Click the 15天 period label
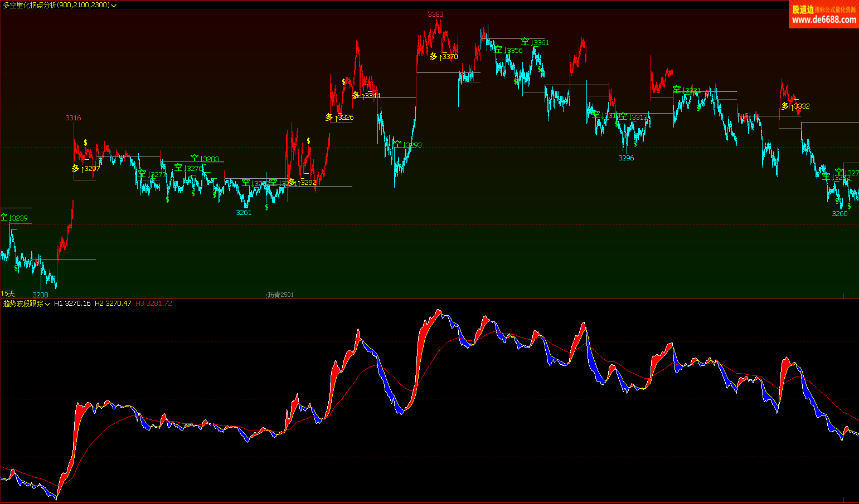 pos(8,293)
